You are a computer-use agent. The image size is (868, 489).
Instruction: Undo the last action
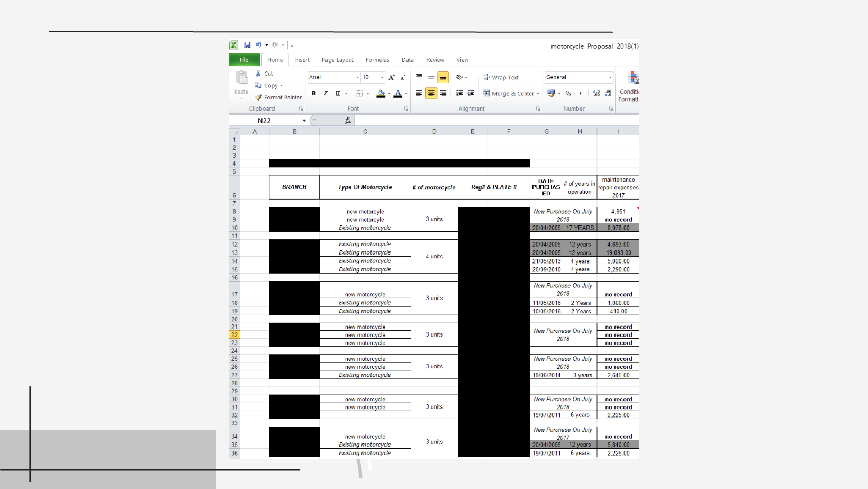pos(258,45)
